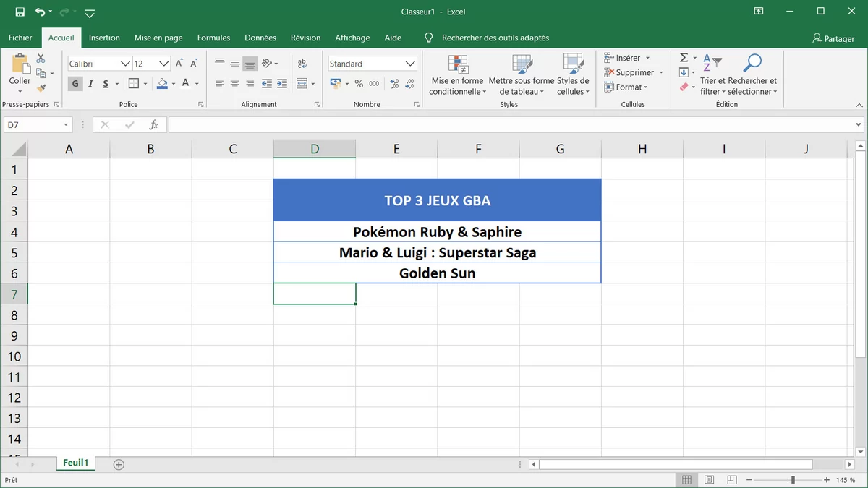868x488 pixels.
Task: Click the Supprimer cells button
Action: tap(634, 72)
